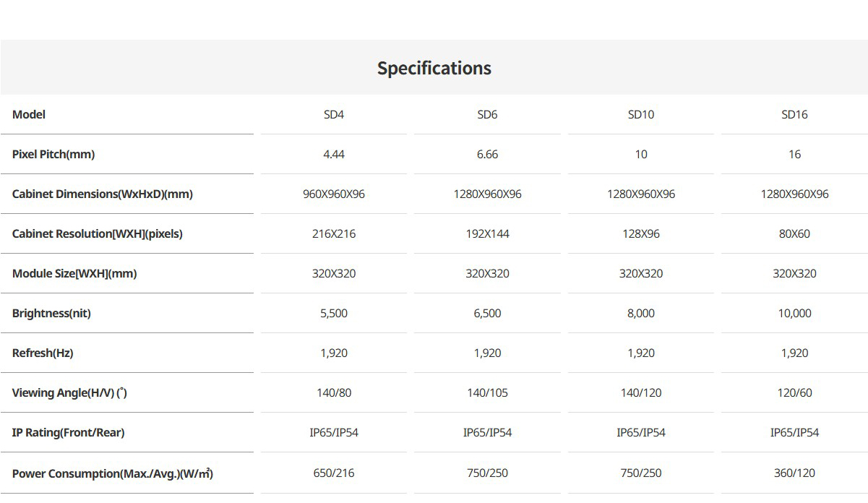868x503 pixels.
Task: Select the Module Size row label
Action: 74,273
